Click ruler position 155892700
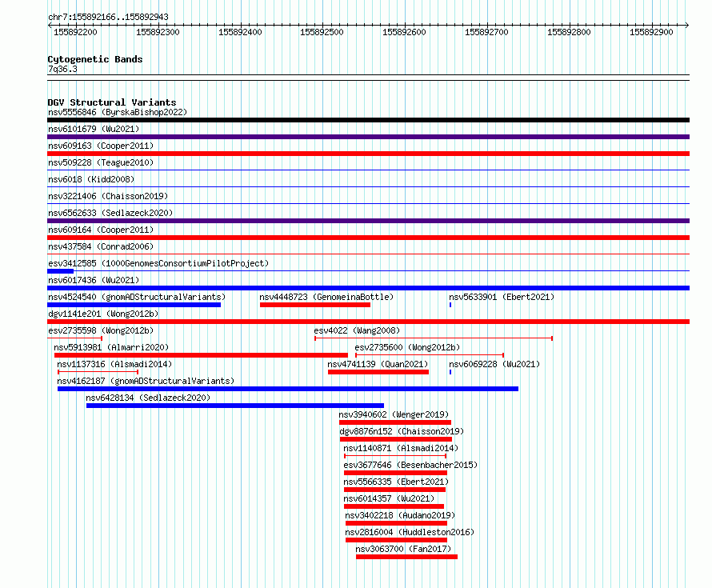712x588 pixels. (486, 32)
